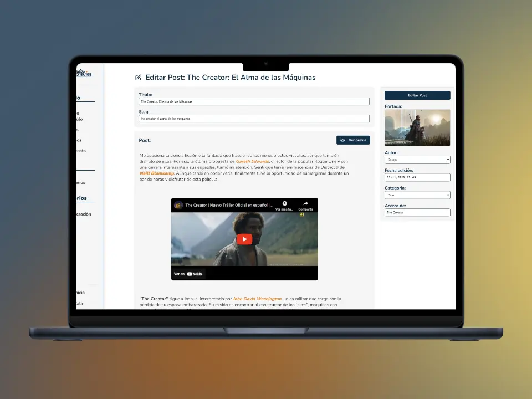Follow the Neill Blomkamp link
Screen dimensions: 532x399
coord(157,173)
